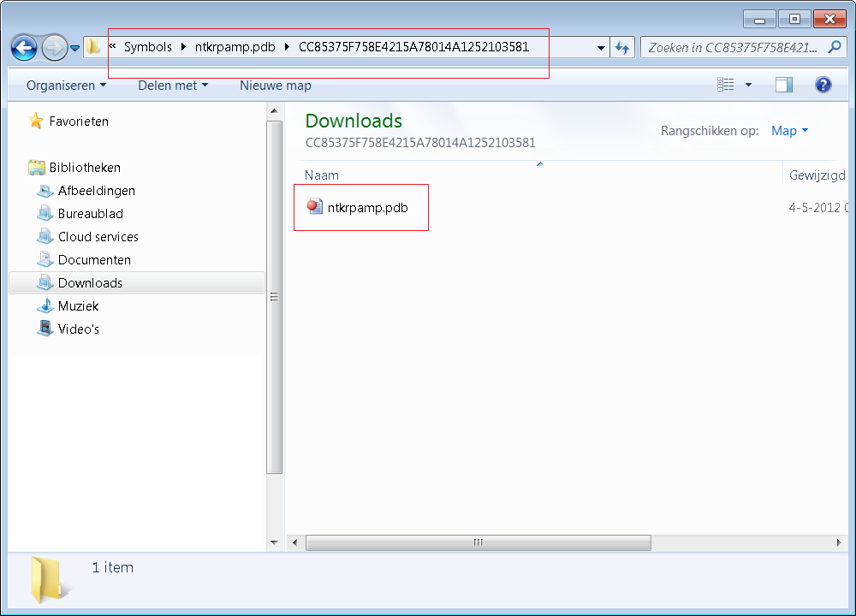Click the search box Zoeken field
856x616 pixels.
[732, 48]
